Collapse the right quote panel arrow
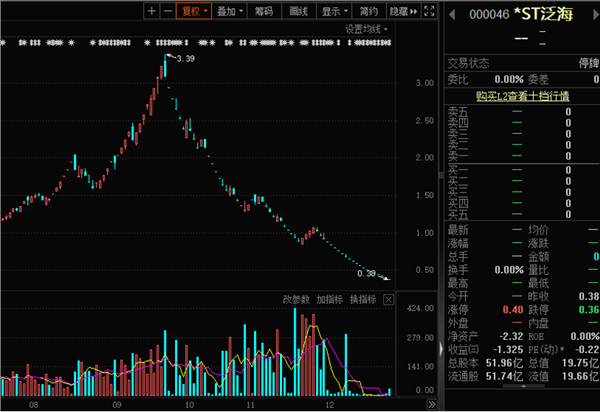This screenshot has width=600, height=412. pos(442,347)
